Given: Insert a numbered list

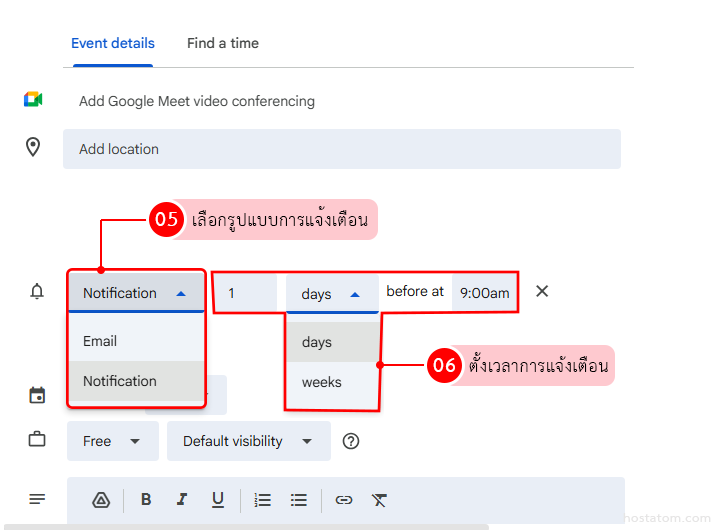Looking at the screenshot, I should [x=263, y=500].
